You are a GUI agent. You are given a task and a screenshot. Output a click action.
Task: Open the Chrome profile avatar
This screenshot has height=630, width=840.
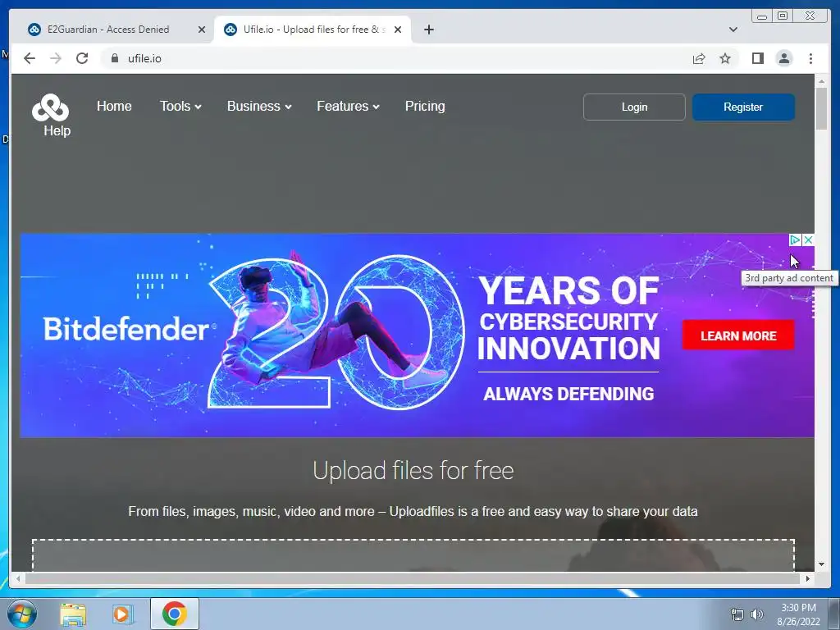tap(783, 58)
